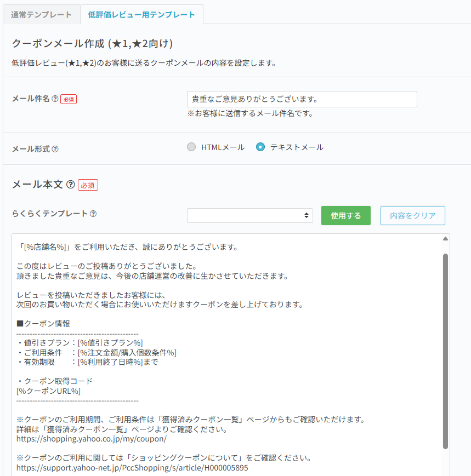
Task: Click the [%値引きプラン%] placeholder text
Action: click(x=110, y=343)
